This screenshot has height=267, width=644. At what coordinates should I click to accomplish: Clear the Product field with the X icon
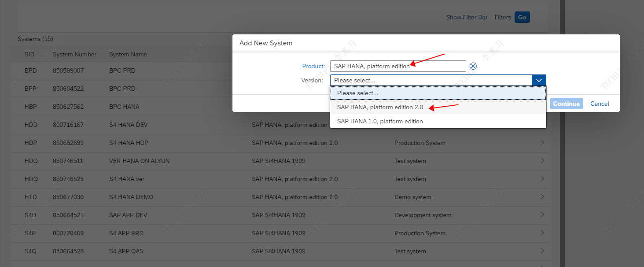click(473, 66)
